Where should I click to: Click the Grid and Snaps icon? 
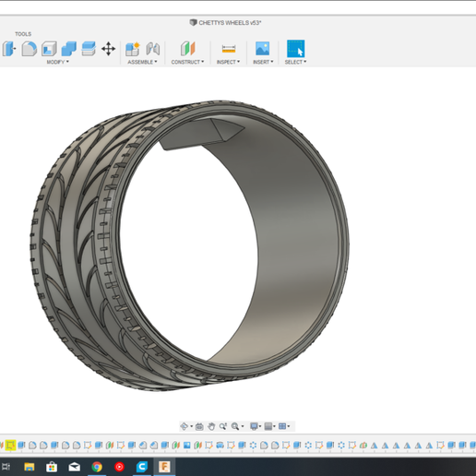[268, 426]
